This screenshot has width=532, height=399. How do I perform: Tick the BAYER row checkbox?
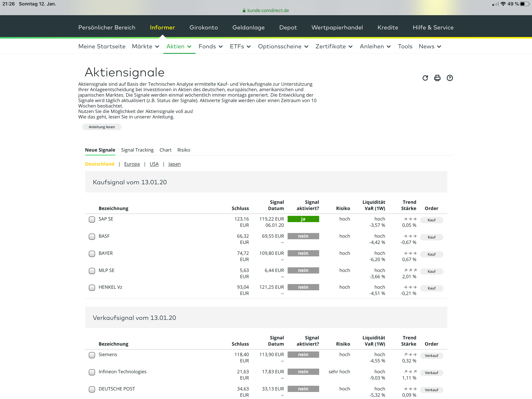pos(92,254)
